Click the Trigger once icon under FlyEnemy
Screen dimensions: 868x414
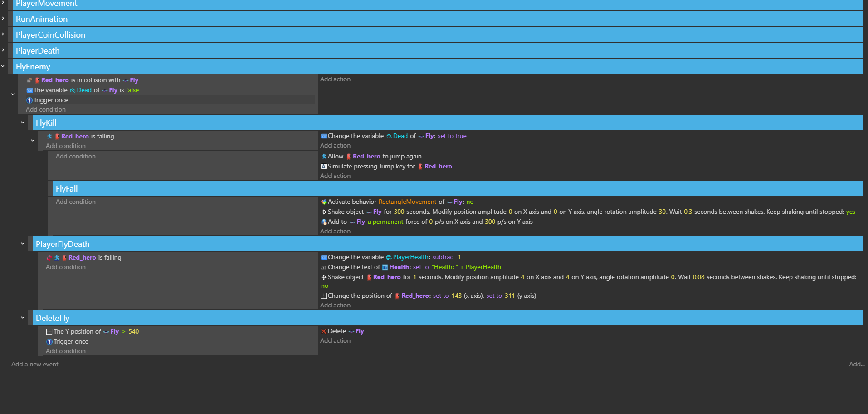29,100
